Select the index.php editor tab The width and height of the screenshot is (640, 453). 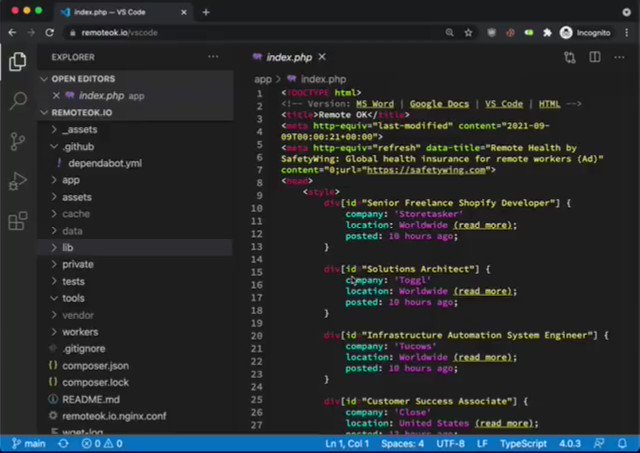pos(289,57)
